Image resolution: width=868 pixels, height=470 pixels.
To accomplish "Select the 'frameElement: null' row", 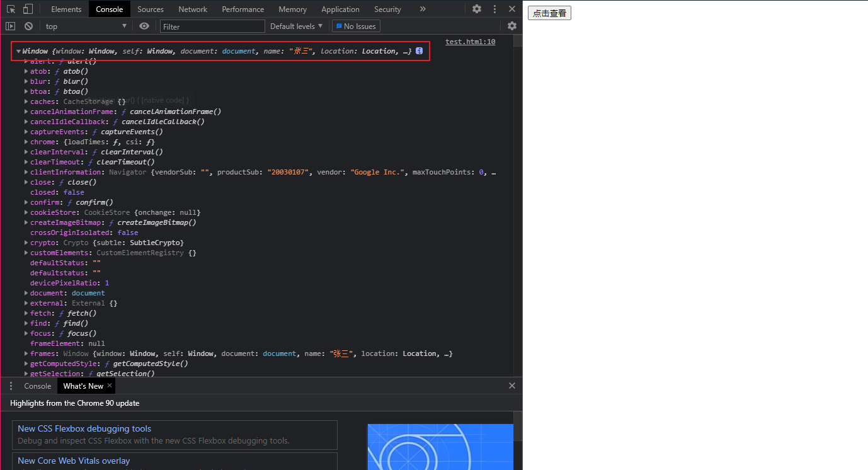I will (x=68, y=343).
